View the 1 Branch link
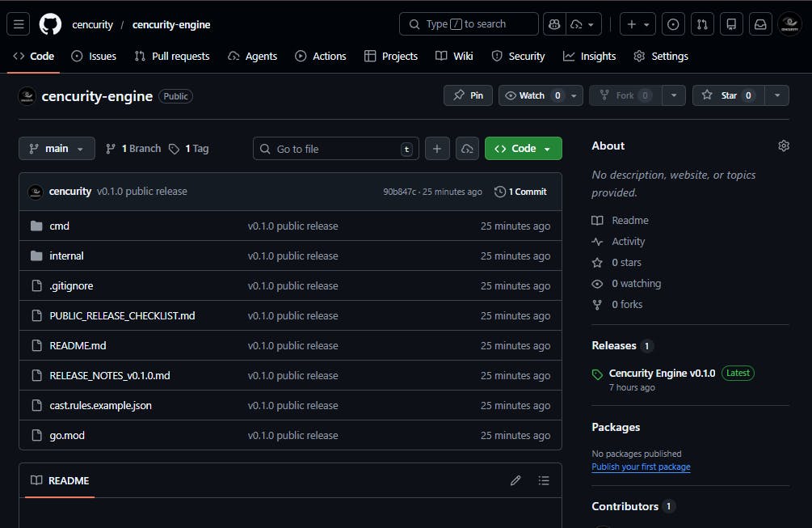 (133, 149)
